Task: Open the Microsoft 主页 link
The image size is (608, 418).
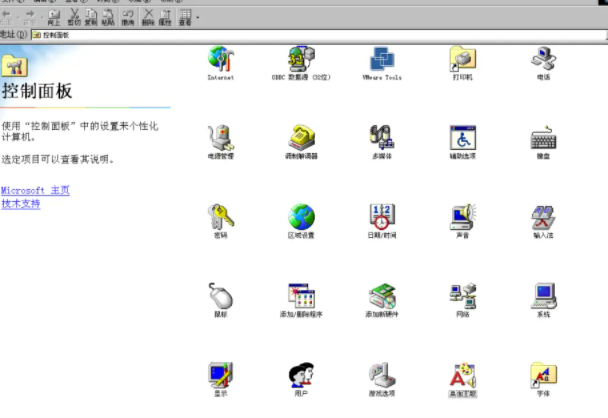Action: pyautogui.click(x=35, y=190)
